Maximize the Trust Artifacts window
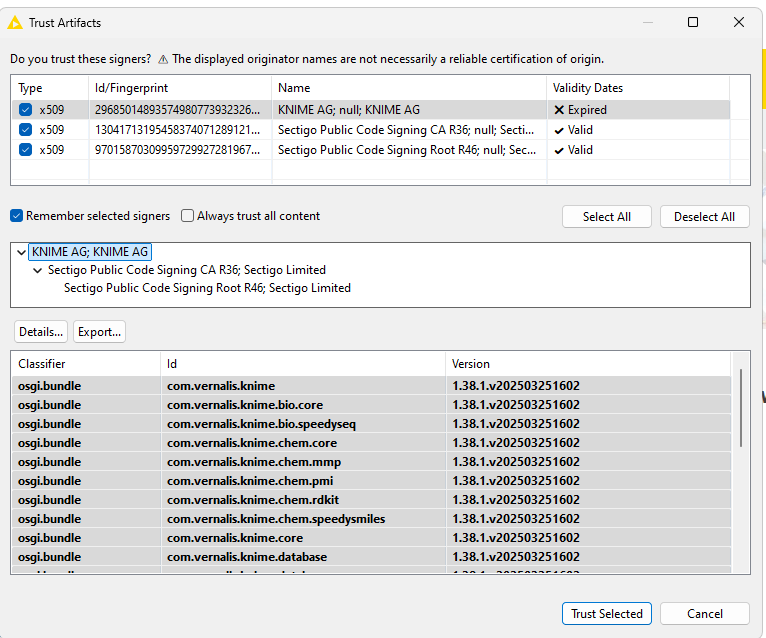 coord(693,22)
